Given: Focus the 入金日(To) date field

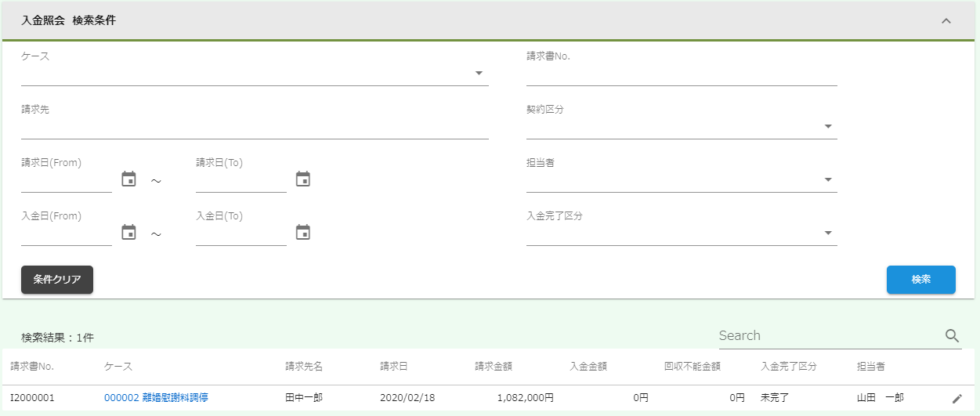Looking at the screenshot, I should pos(241,234).
